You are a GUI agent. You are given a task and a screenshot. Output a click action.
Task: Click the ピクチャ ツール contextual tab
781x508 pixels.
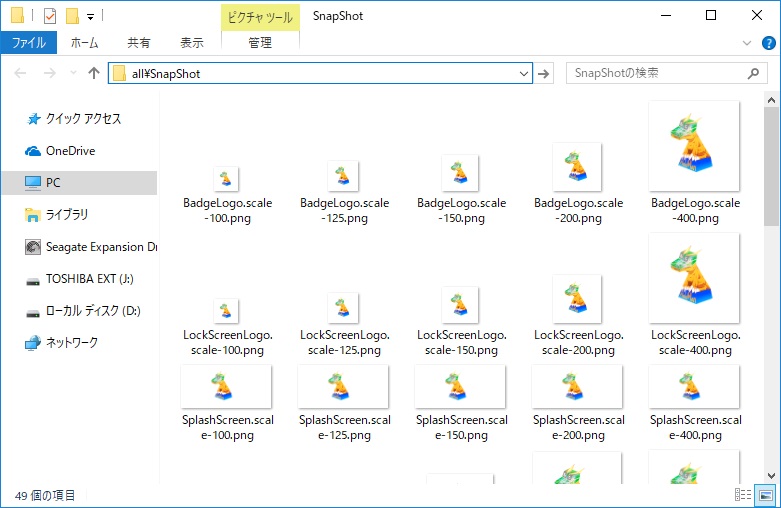pyautogui.click(x=260, y=17)
